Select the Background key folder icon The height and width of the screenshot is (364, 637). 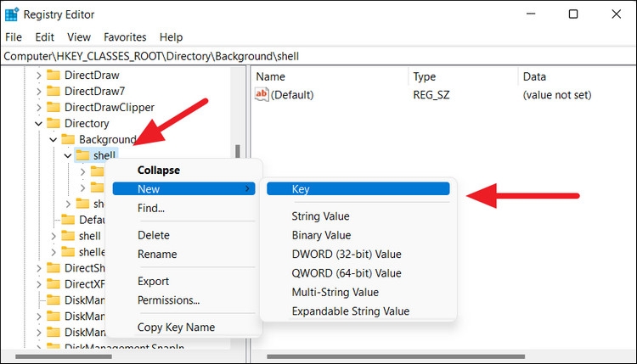pyautogui.click(x=67, y=139)
